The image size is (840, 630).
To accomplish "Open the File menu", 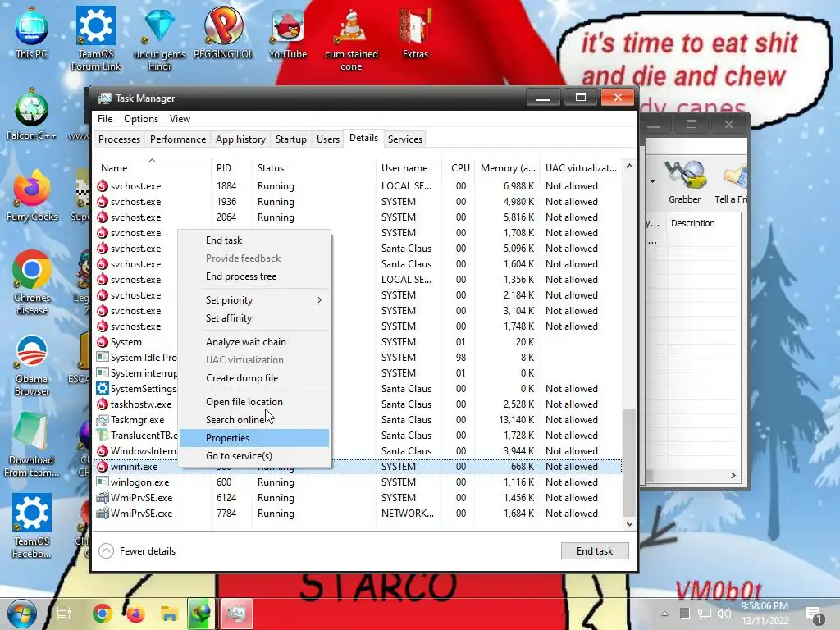I will (105, 119).
